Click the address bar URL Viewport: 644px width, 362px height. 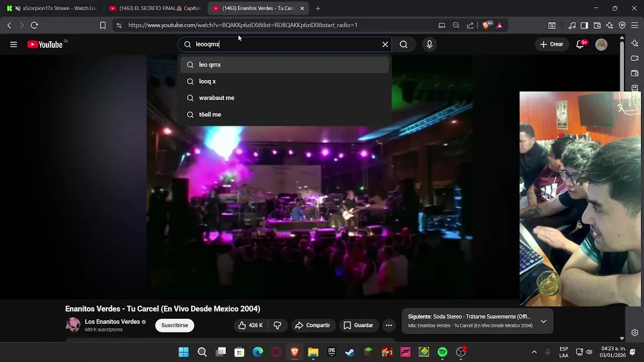click(243, 25)
